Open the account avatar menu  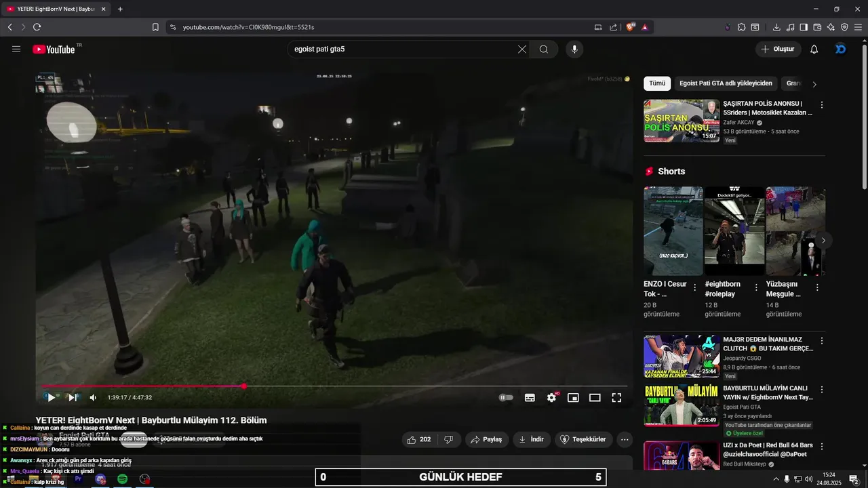pos(840,49)
